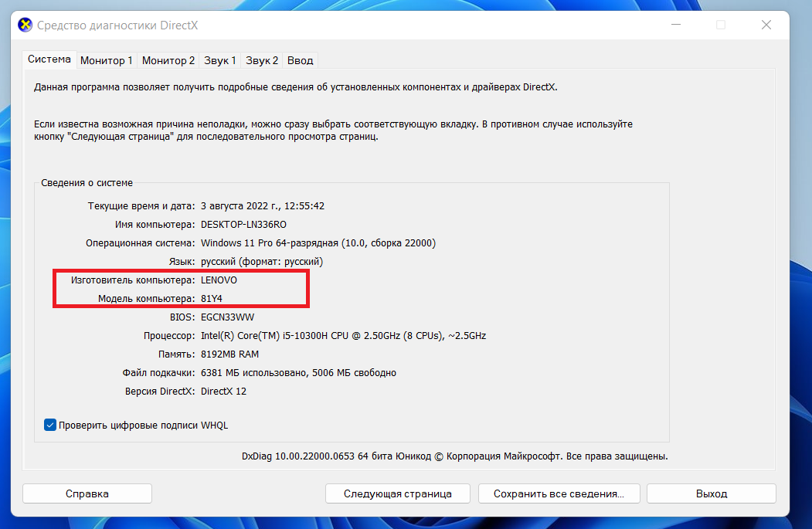Click memory value 8192MB RAM

pyautogui.click(x=229, y=354)
